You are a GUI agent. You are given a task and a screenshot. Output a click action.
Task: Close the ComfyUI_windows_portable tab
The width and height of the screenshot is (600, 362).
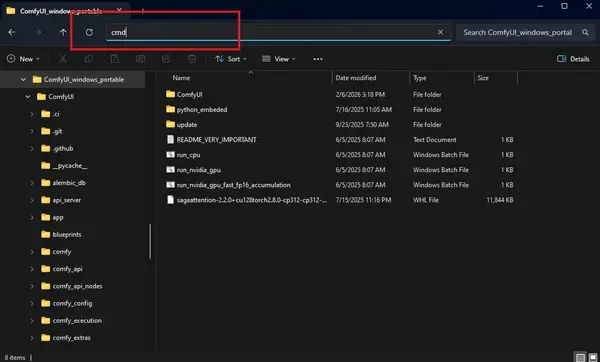[x=119, y=10]
